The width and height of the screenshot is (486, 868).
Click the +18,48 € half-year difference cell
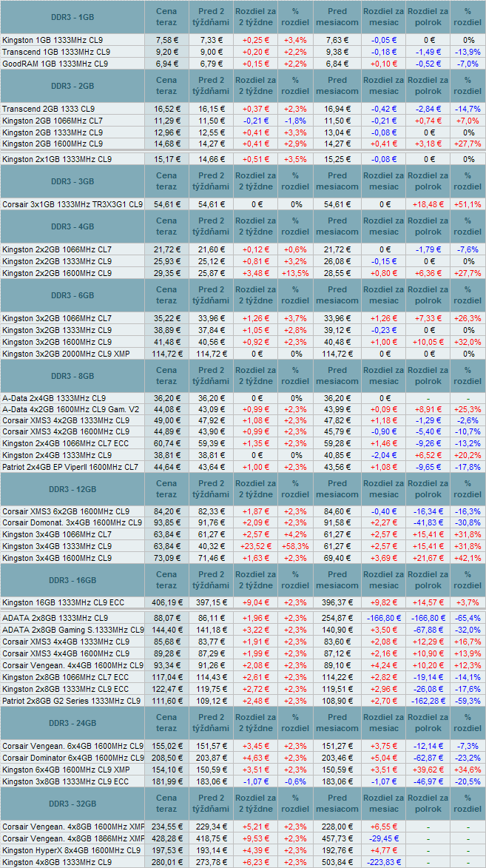coord(428,205)
